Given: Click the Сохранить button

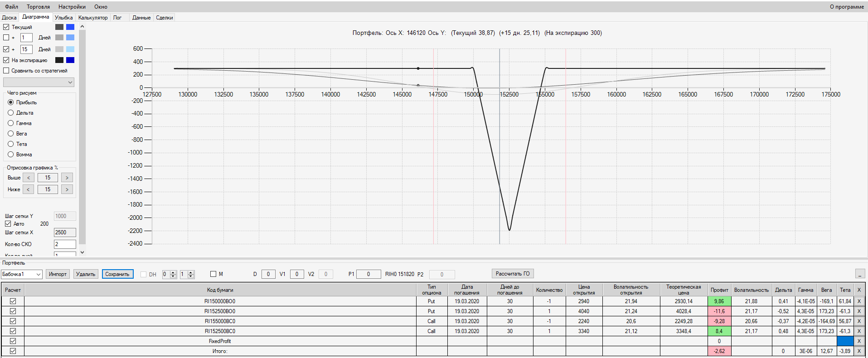Looking at the screenshot, I should (x=117, y=274).
